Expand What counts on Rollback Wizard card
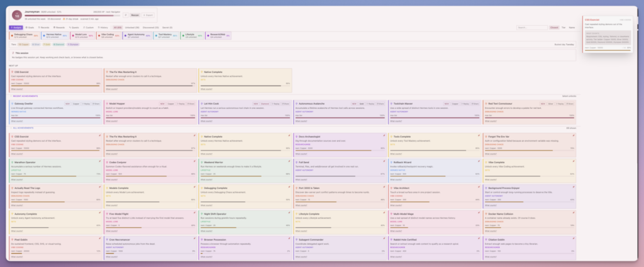Screen dimensions: 644x267 pos(396,179)
